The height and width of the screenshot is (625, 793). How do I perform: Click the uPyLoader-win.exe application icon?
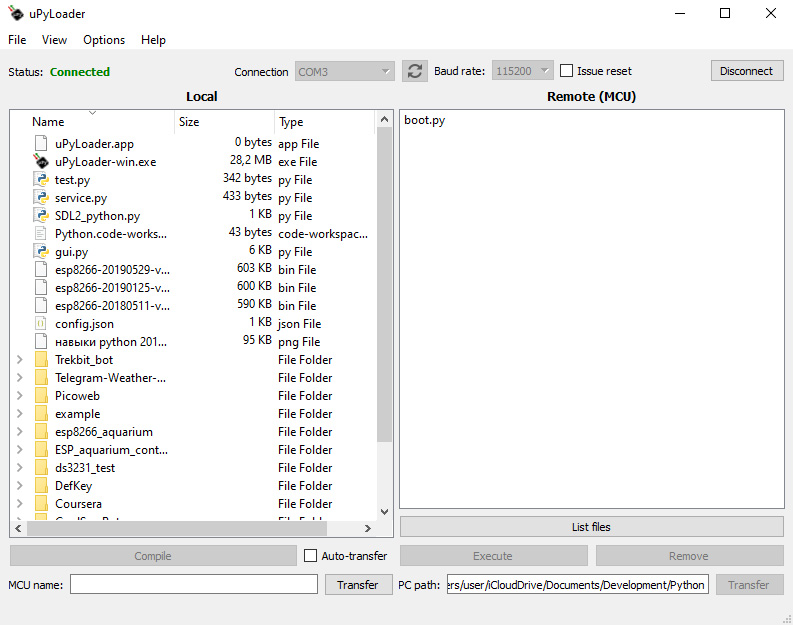click(41, 161)
